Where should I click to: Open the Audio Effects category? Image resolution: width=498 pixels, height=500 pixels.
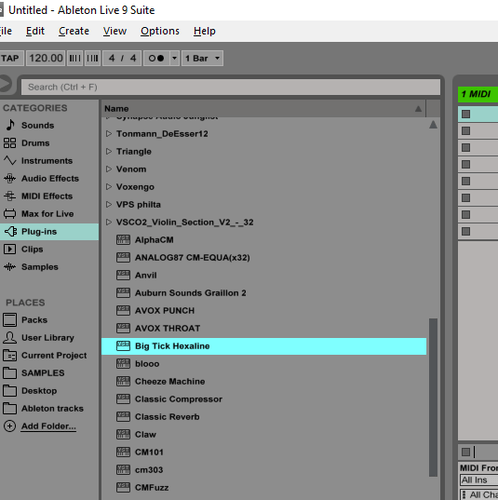pyautogui.click(x=50, y=178)
